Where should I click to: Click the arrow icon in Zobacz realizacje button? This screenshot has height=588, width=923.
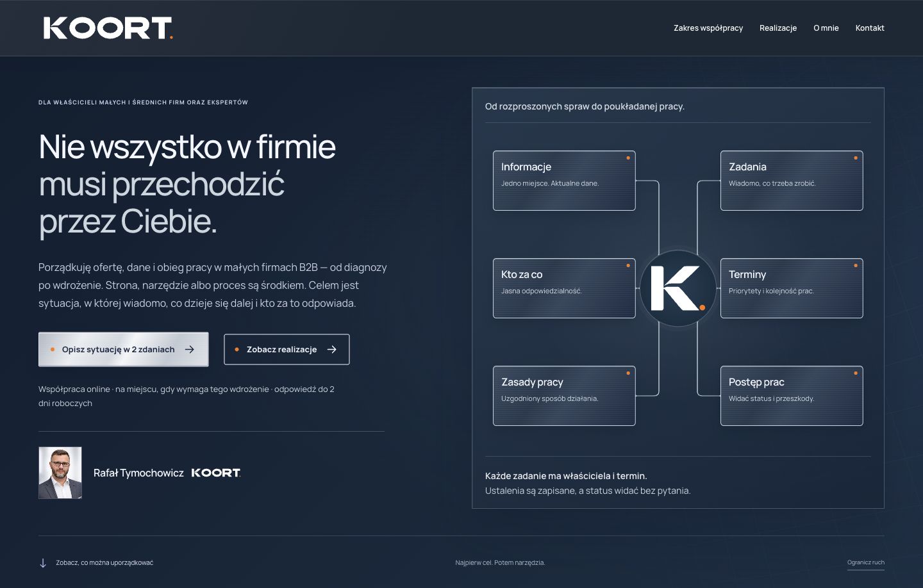pos(332,350)
